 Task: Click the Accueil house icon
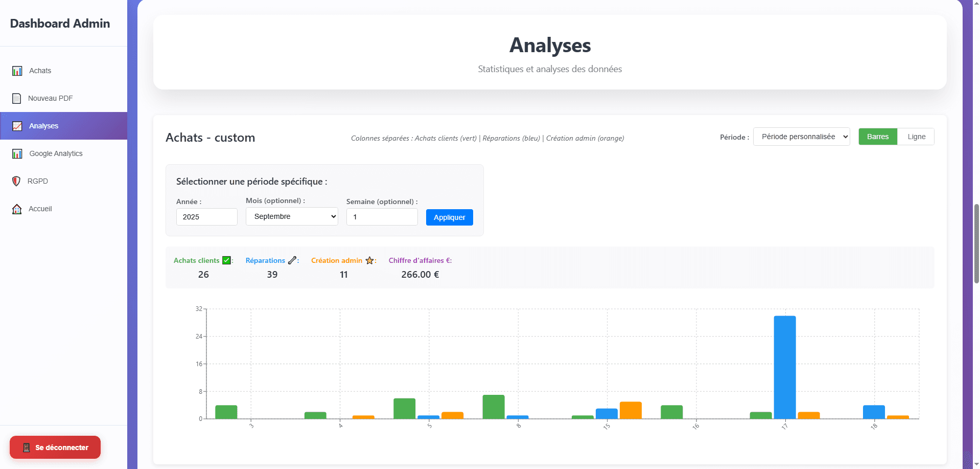17,209
